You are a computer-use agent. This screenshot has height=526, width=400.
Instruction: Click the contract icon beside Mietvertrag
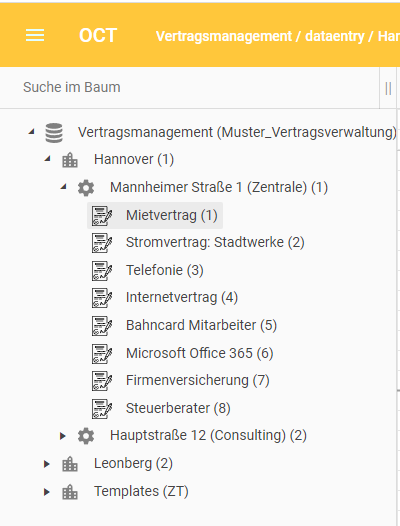[102, 216]
